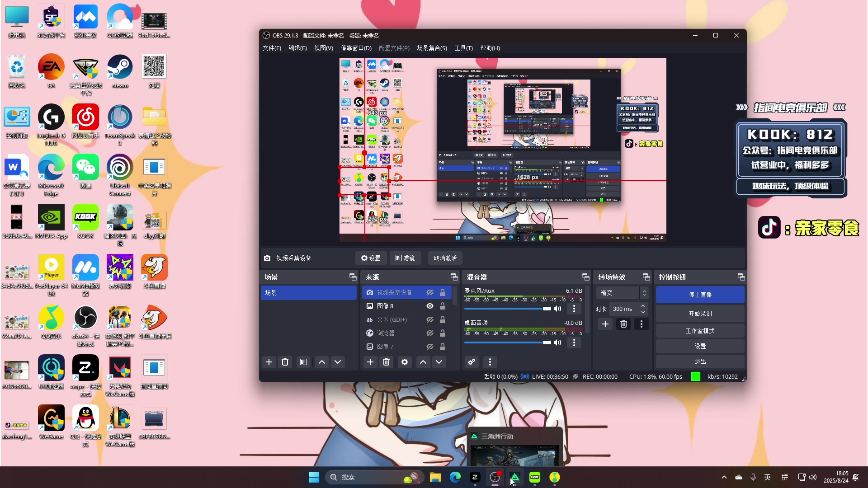
Task: Open 编辑(E) menu
Action: tap(297, 48)
